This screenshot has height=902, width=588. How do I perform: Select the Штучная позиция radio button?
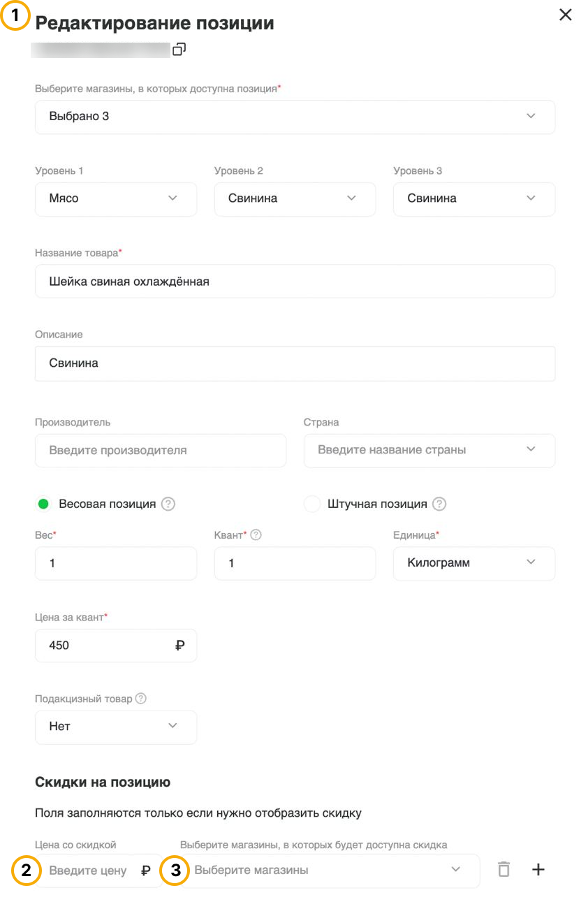pyautogui.click(x=312, y=504)
